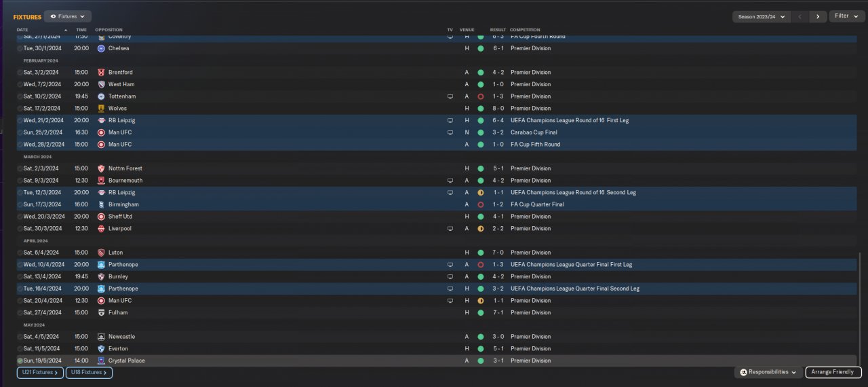Image resolution: width=868 pixels, height=387 pixels.
Task: Open the Responsibilities dropdown
Action: pos(768,372)
